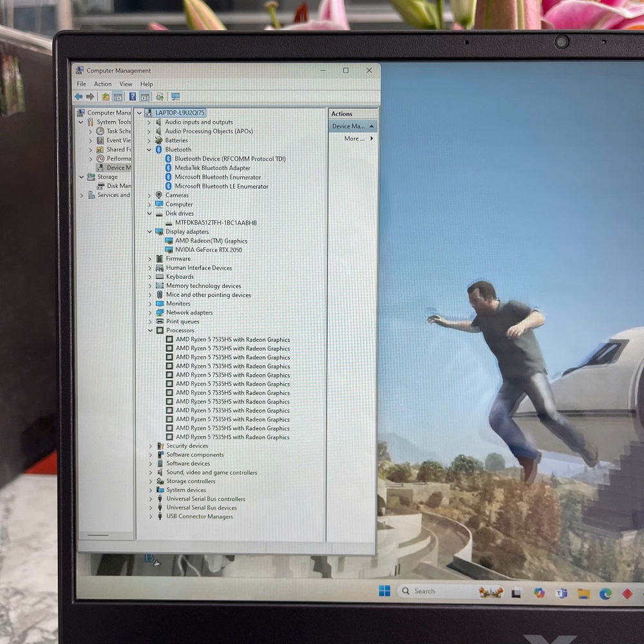
Task: Select Disk Management in left tree
Action: 118,186
